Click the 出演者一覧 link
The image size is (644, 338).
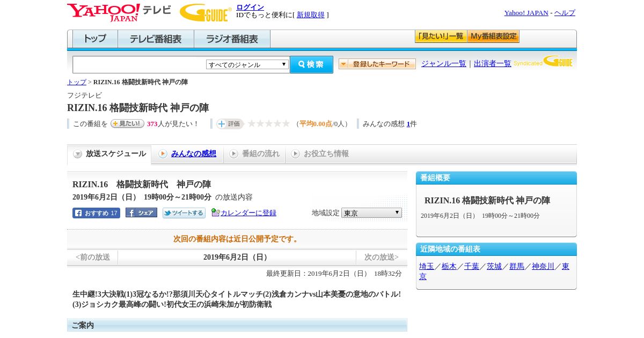click(x=493, y=64)
